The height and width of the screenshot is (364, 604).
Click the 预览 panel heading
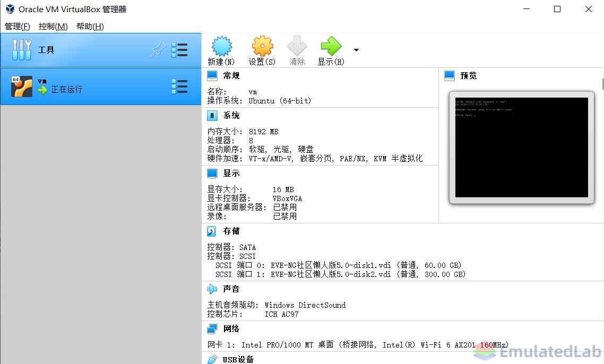[469, 76]
